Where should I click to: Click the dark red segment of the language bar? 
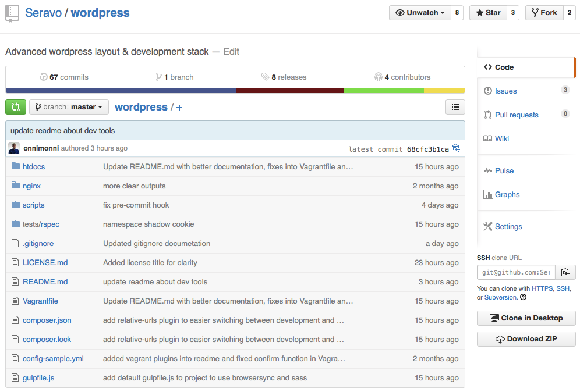click(x=291, y=91)
